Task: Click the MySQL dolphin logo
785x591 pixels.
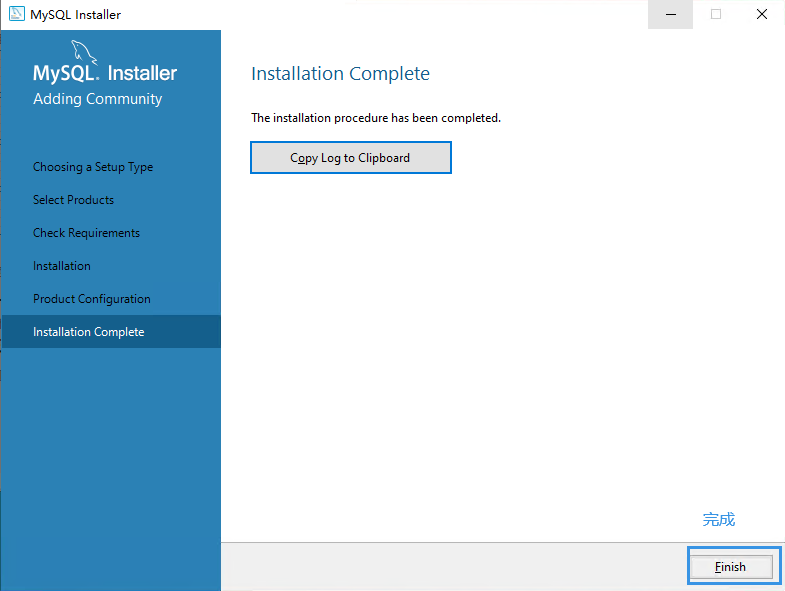Action: tap(84, 52)
